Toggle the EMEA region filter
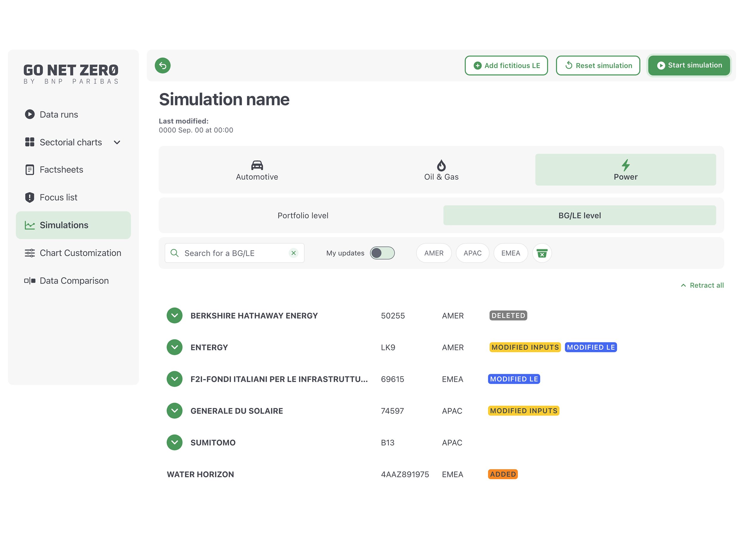 coord(511,253)
